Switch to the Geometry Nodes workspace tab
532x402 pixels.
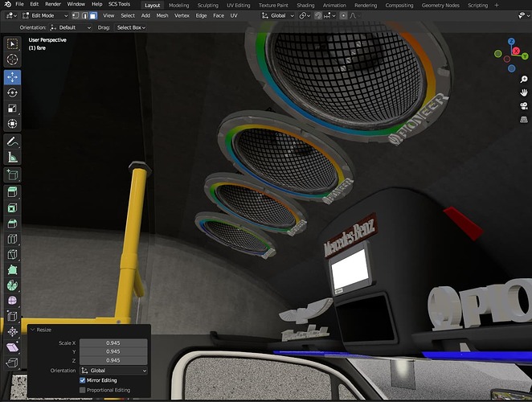[x=440, y=6]
